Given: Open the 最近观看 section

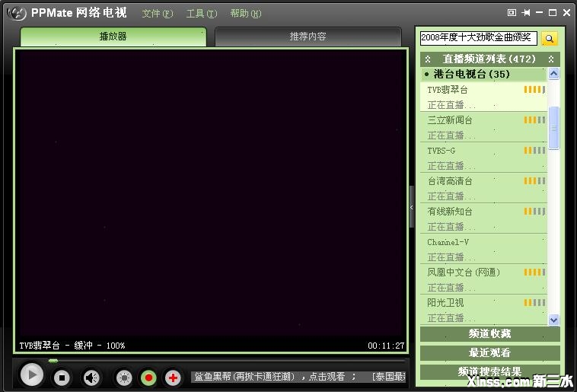Looking at the screenshot, I should (x=489, y=353).
